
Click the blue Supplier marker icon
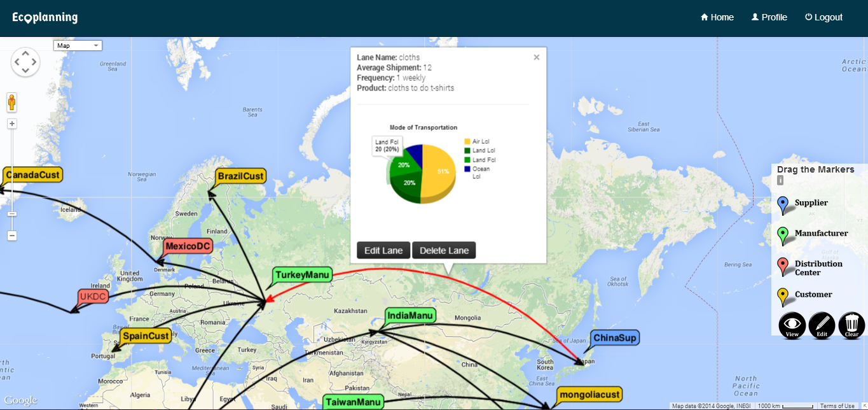(x=783, y=204)
